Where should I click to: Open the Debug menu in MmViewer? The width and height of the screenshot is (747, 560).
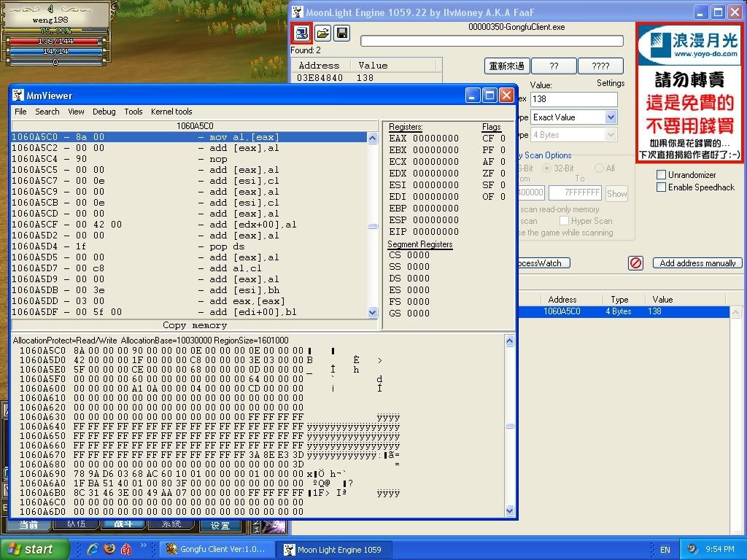point(104,112)
